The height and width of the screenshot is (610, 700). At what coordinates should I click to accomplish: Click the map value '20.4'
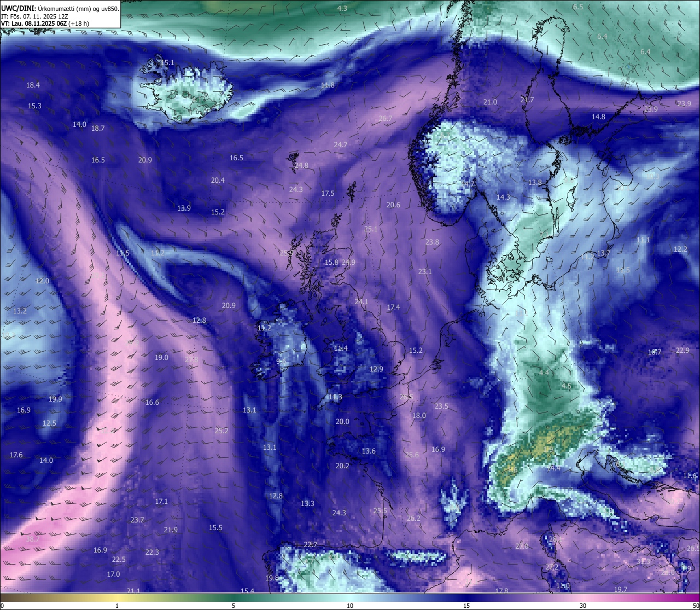point(218,180)
